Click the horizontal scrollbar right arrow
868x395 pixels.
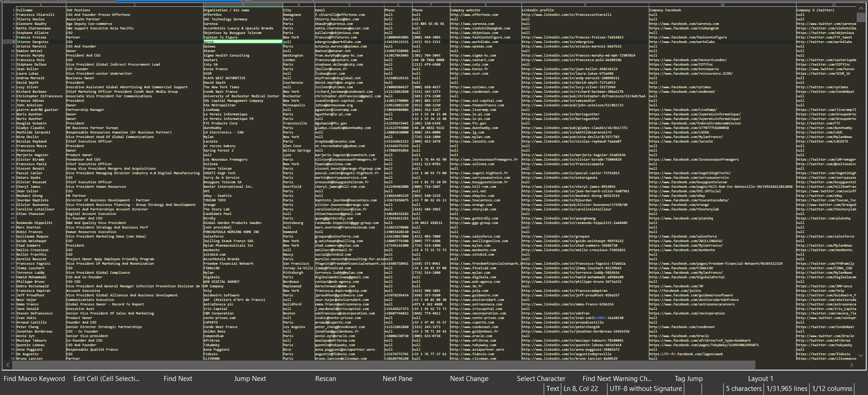coord(852,365)
